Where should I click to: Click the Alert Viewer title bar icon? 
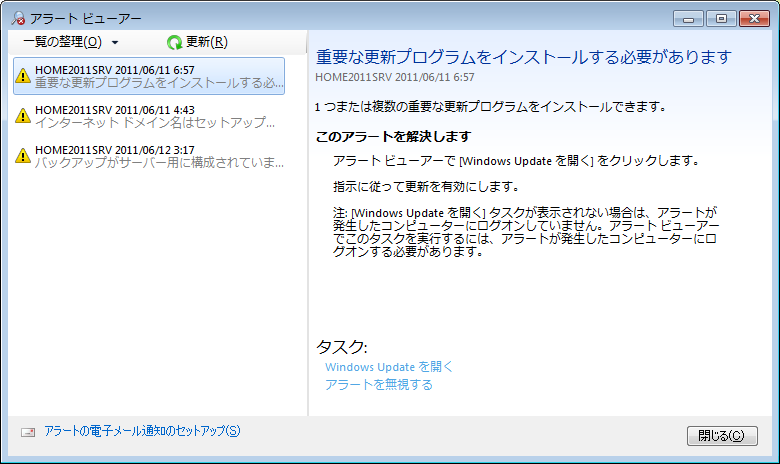(x=18, y=17)
